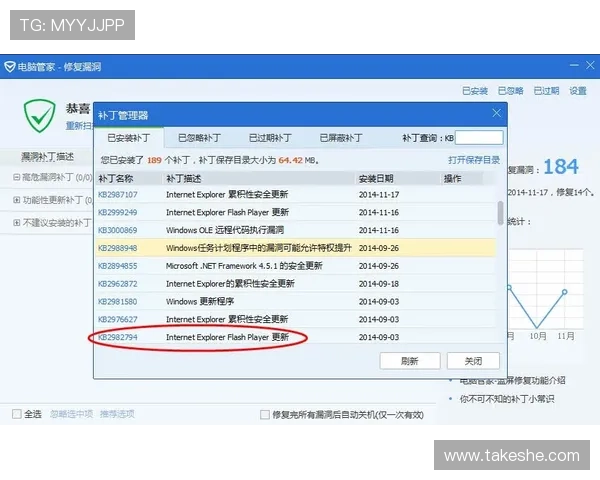
Task: Open patch link KB2962872
Action: pyautogui.click(x=117, y=284)
